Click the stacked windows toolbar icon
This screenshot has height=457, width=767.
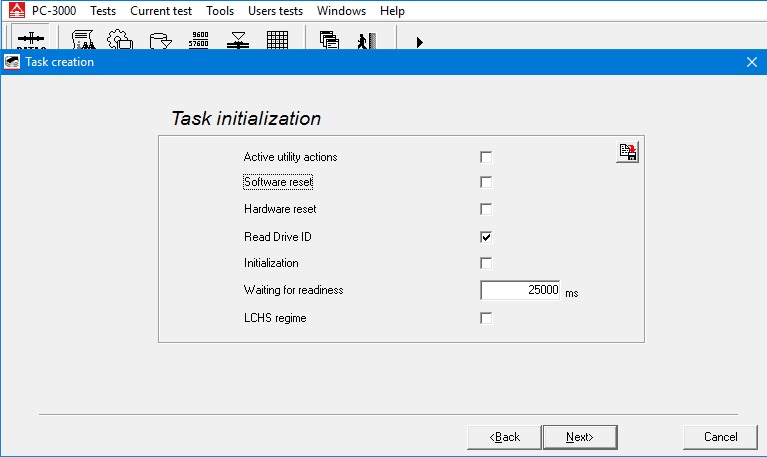coord(329,40)
